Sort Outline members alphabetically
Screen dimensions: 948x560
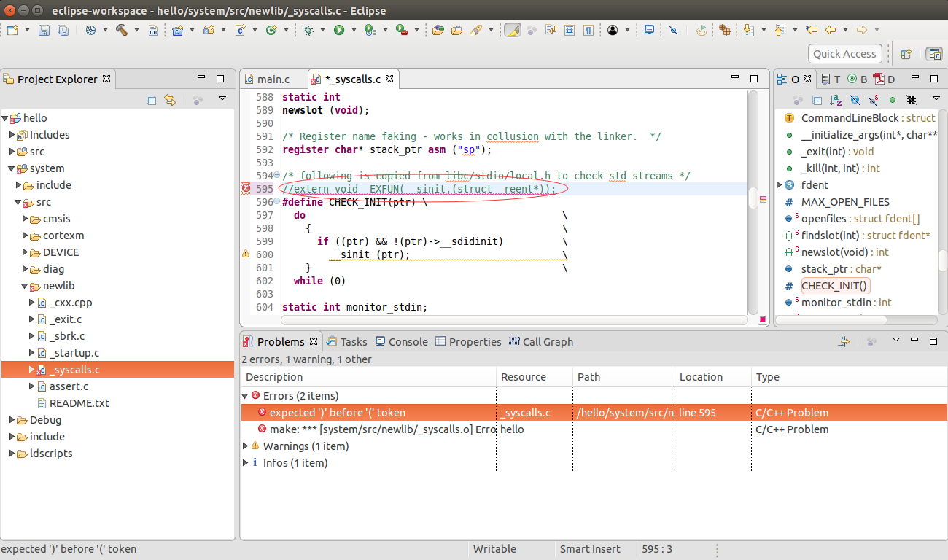tap(835, 99)
